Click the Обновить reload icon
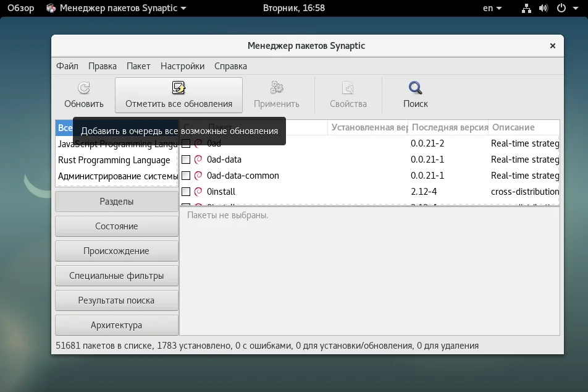Image resolution: width=588 pixels, height=392 pixels. tap(83, 88)
